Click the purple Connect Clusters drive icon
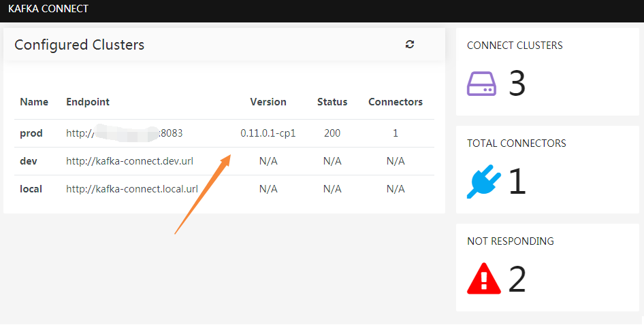The image size is (644, 325). (481, 84)
